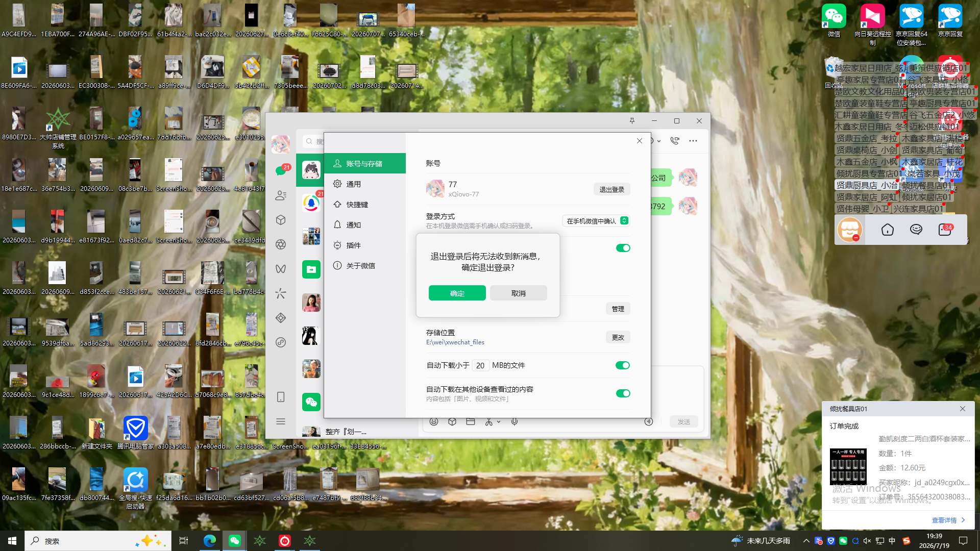The image size is (980, 551).
Task: Open the hamburger menu in WeChat sidebar
Action: [281, 421]
